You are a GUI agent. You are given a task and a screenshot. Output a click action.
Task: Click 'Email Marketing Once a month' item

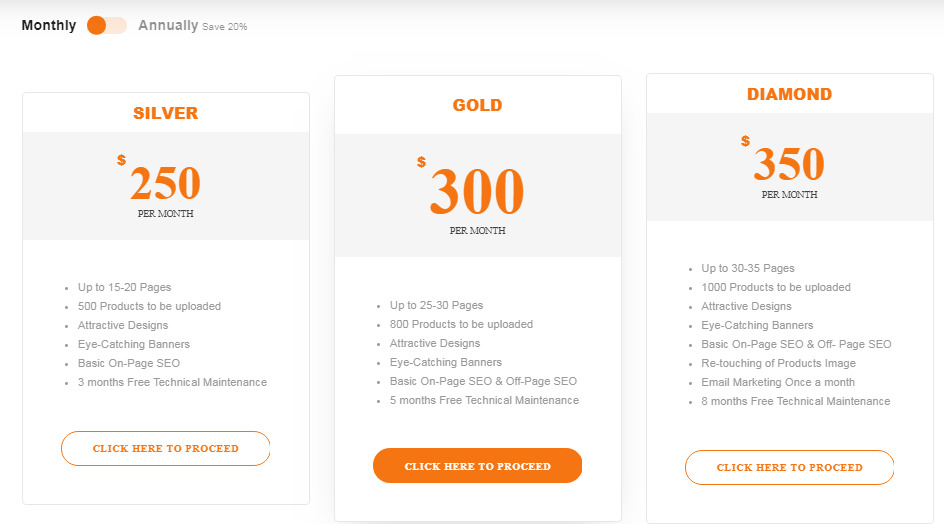point(778,382)
